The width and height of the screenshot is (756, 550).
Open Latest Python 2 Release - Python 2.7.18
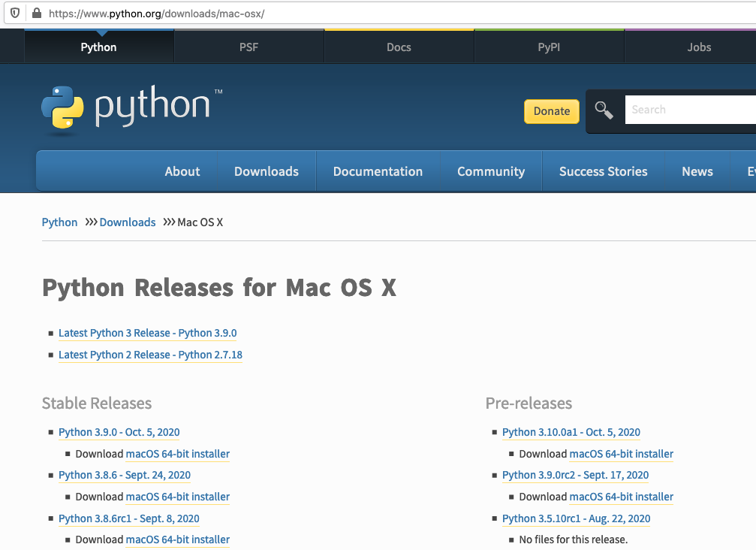pos(150,355)
